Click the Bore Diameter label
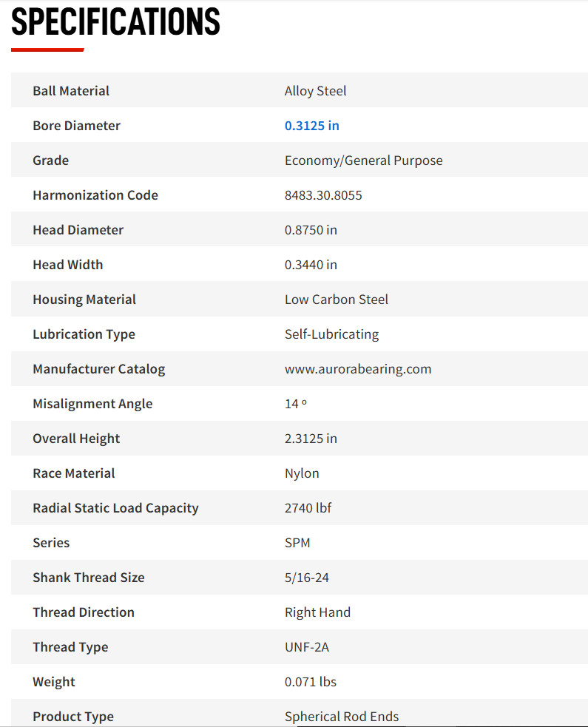The width and height of the screenshot is (588, 727). coord(76,126)
